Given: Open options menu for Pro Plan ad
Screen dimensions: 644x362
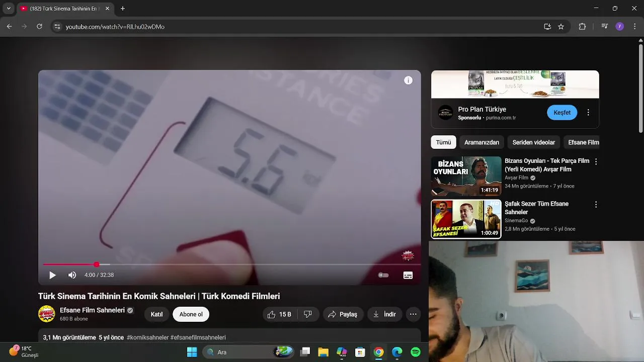Looking at the screenshot, I should pos(588,113).
